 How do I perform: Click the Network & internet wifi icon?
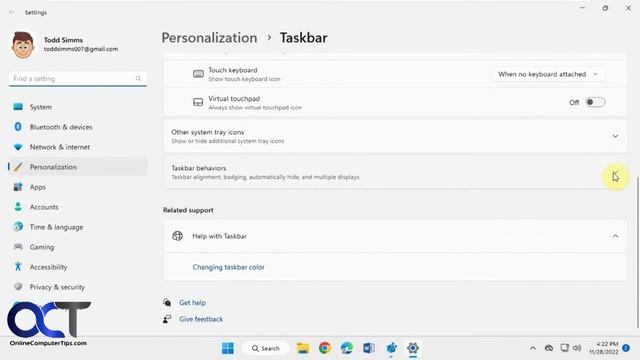tap(18, 147)
